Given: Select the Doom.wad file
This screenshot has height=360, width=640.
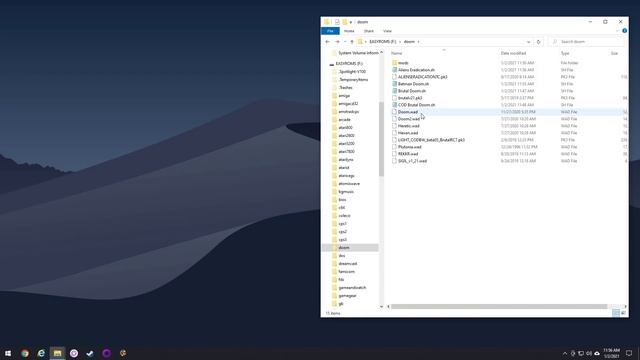Looking at the screenshot, I should (408, 112).
